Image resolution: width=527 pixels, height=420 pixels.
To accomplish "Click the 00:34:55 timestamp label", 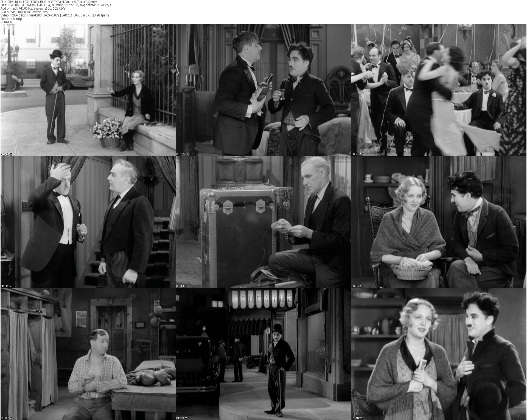I will [x=7, y=286].
